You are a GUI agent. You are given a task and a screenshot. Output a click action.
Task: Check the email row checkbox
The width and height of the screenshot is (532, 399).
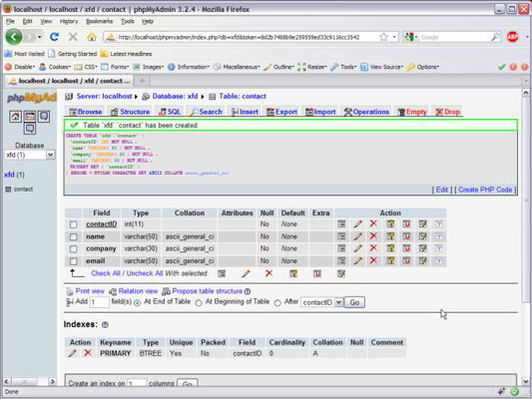73,261
